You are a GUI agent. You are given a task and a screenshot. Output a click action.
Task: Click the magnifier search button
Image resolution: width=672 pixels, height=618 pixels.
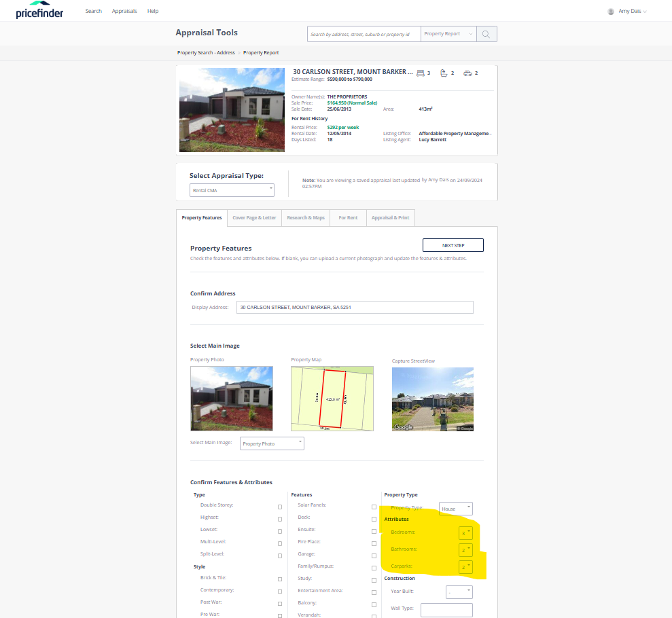click(487, 34)
